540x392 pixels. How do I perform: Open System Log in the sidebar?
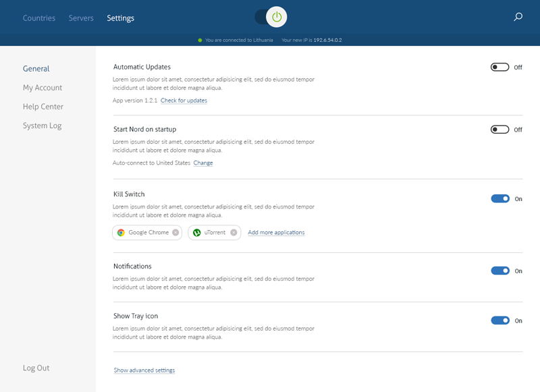[x=42, y=125]
